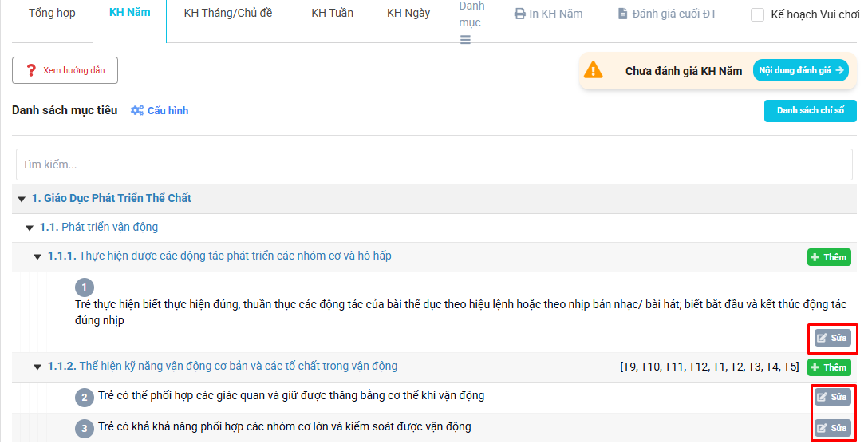Open Nội dung đánh giá
Screen dimensions: 868x448
(x=800, y=70)
